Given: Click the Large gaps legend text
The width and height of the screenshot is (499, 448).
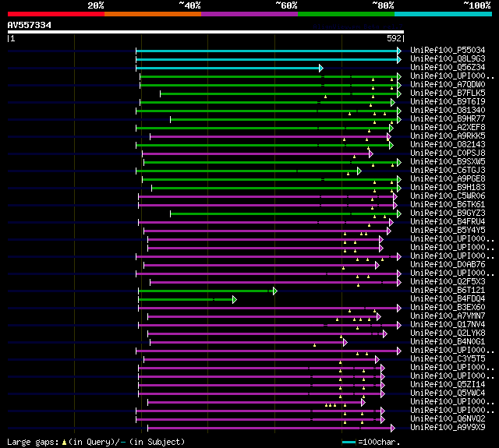Looking at the screenshot, I should tap(33, 442).
